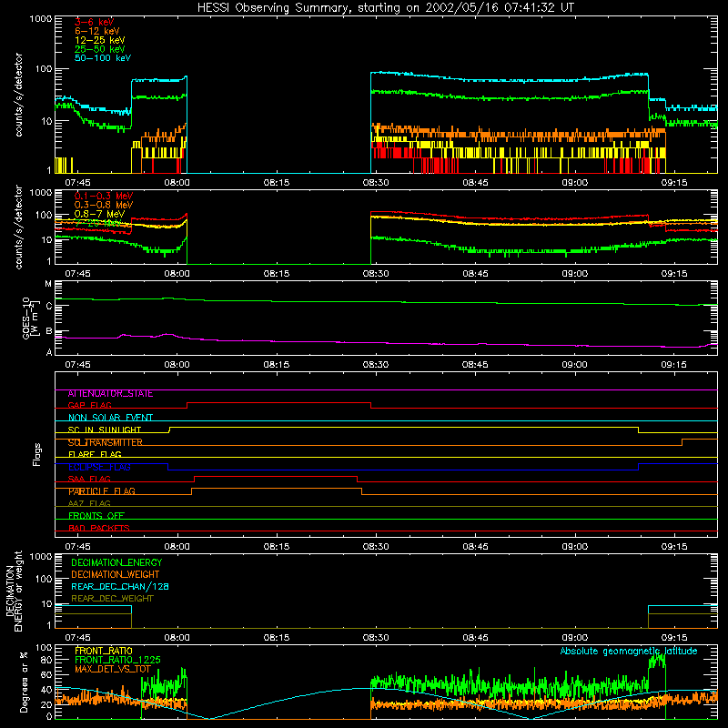Click the 'B' class tick on GOES panel
This screenshot has height=728, width=728.
click(48, 331)
